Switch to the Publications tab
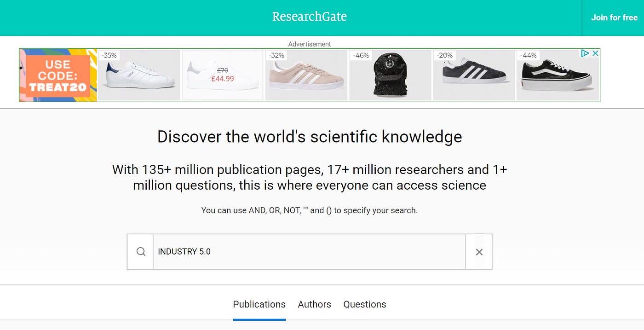 click(259, 304)
